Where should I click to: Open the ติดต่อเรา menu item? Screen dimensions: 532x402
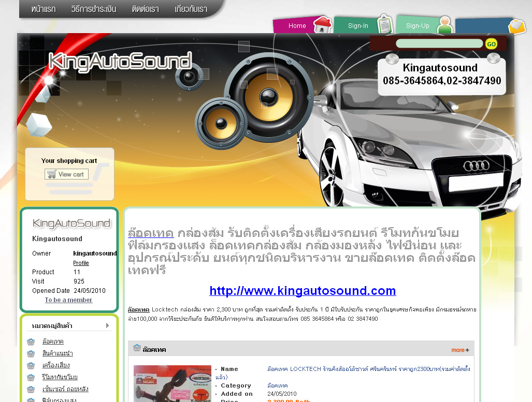tap(145, 9)
